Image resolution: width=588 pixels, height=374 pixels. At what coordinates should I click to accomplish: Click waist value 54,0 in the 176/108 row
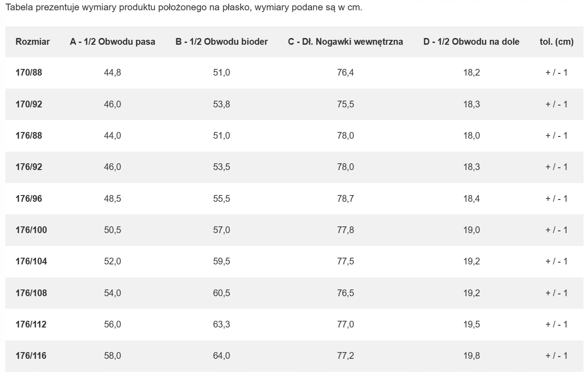tap(113, 293)
